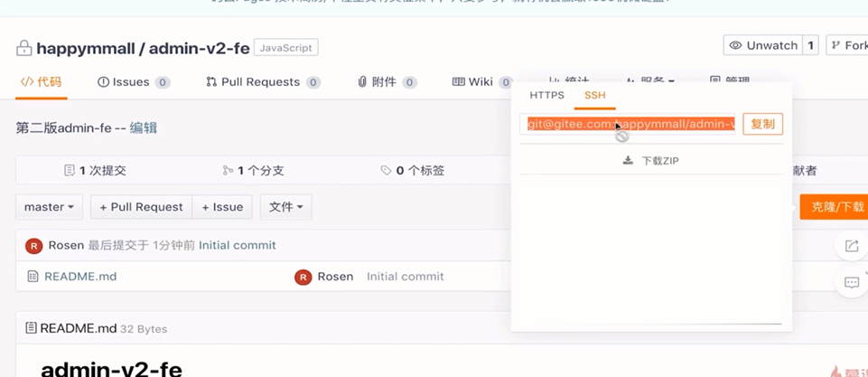The width and height of the screenshot is (868, 377).
Task: Click Rosen avatar in the README.md row
Action: click(303, 277)
